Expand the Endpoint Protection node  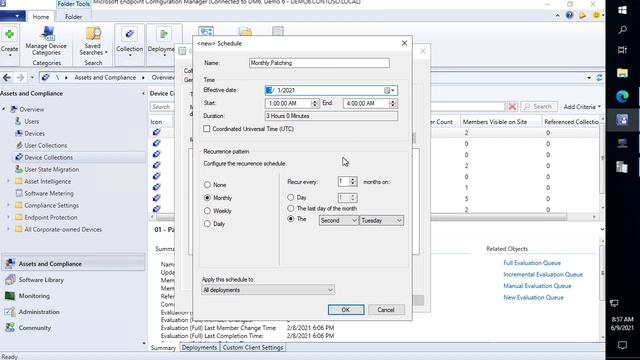(8, 217)
